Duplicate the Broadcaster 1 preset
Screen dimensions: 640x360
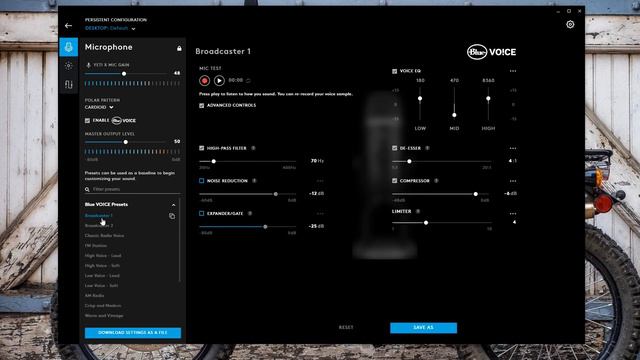click(x=172, y=216)
